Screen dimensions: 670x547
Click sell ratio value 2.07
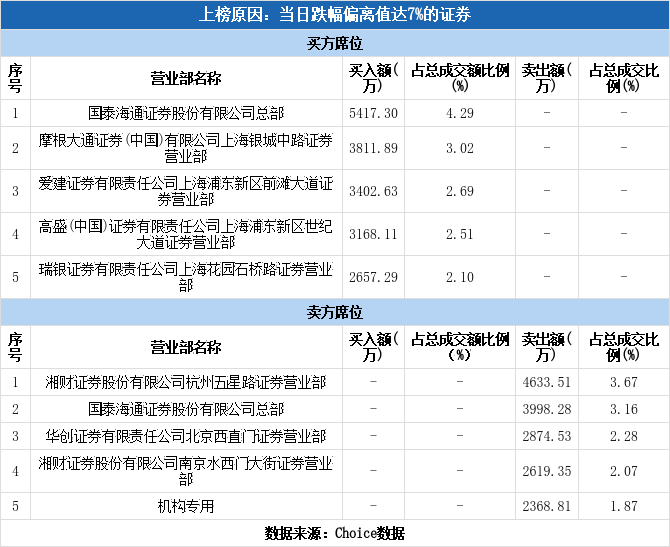[x=624, y=471]
